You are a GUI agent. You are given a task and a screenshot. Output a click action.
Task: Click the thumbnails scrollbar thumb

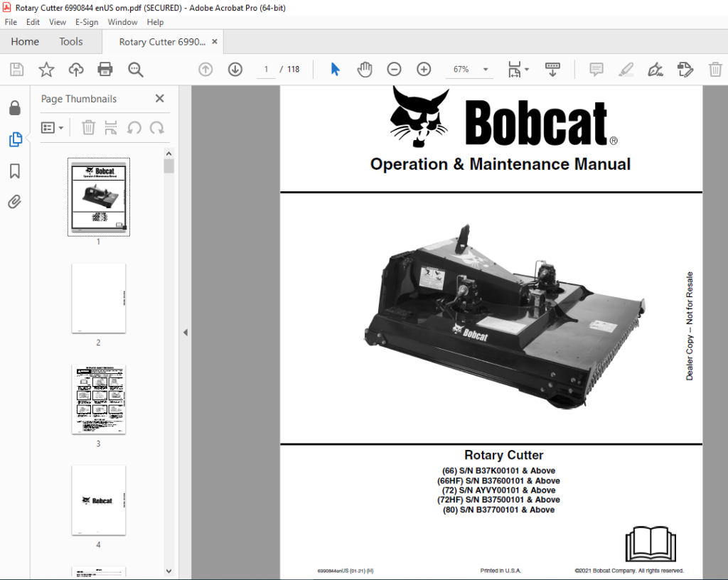click(x=168, y=166)
